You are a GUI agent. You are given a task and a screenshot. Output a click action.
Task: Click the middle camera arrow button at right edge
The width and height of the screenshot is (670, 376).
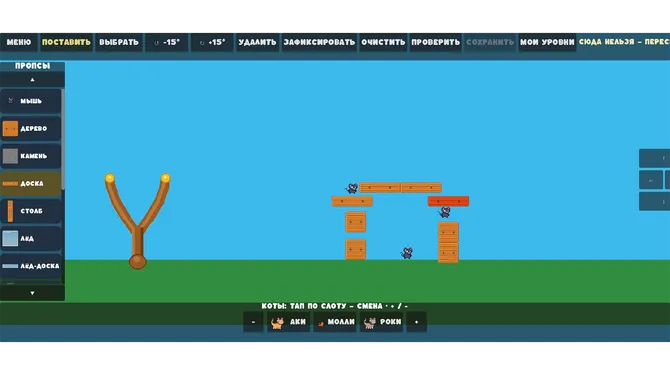651,180
